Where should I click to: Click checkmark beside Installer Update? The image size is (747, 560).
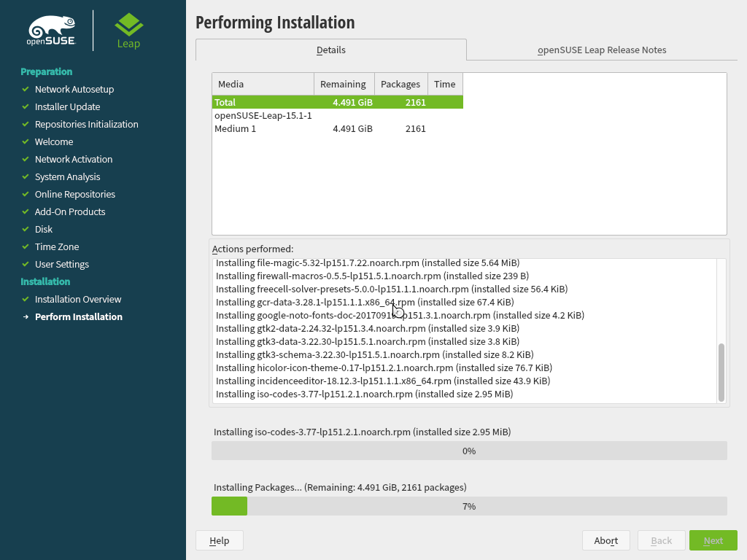(x=26, y=106)
